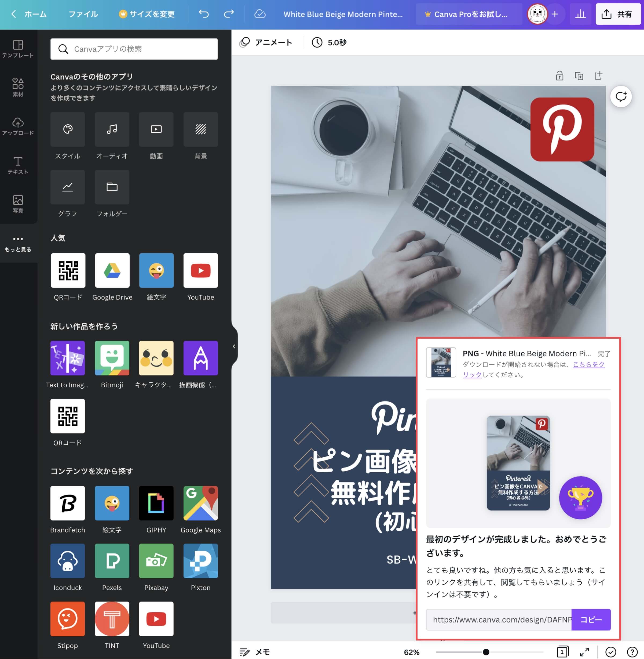Open the Stipop app
Viewport: 644px width, 659px height.
point(68,619)
